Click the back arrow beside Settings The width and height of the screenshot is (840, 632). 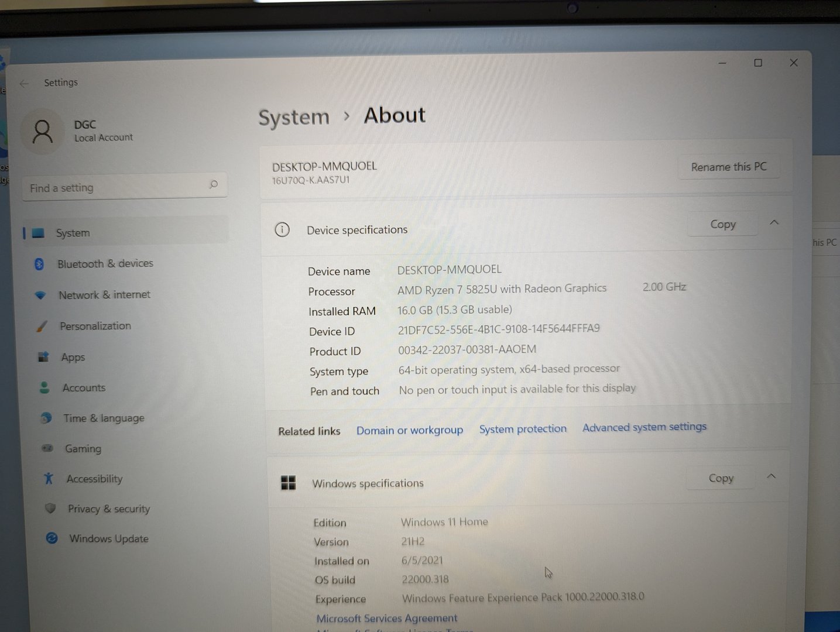pyautogui.click(x=24, y=84)
